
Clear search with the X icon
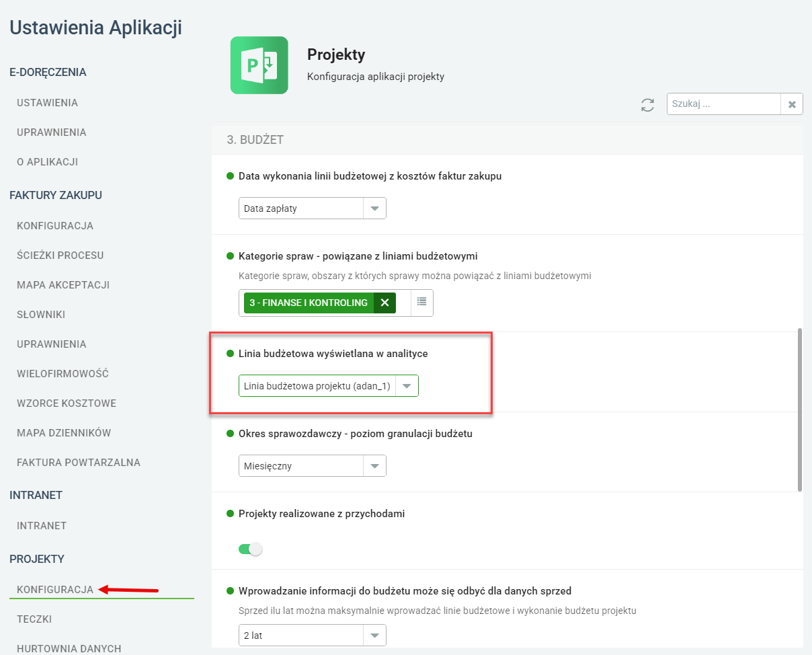pyautogui.click(x=792, y=104)
